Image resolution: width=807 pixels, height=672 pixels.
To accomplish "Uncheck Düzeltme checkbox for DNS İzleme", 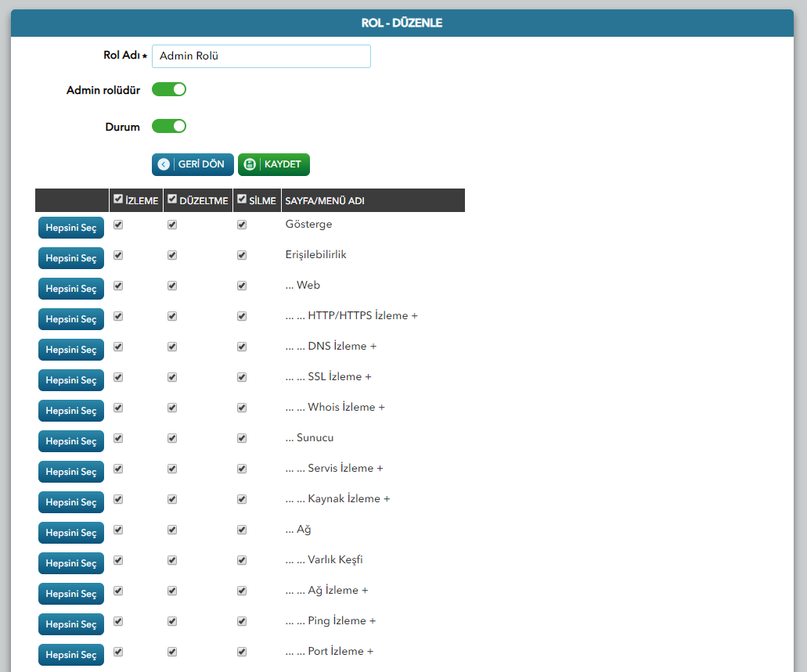I will [172, 347].
